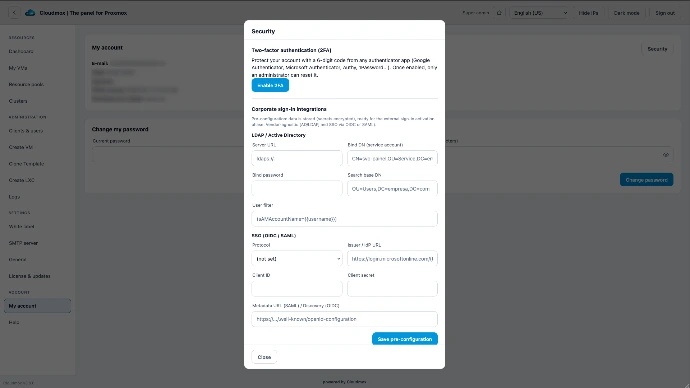Click the home icon beside language selector
The image size is (690, 388).
point(499,13)
